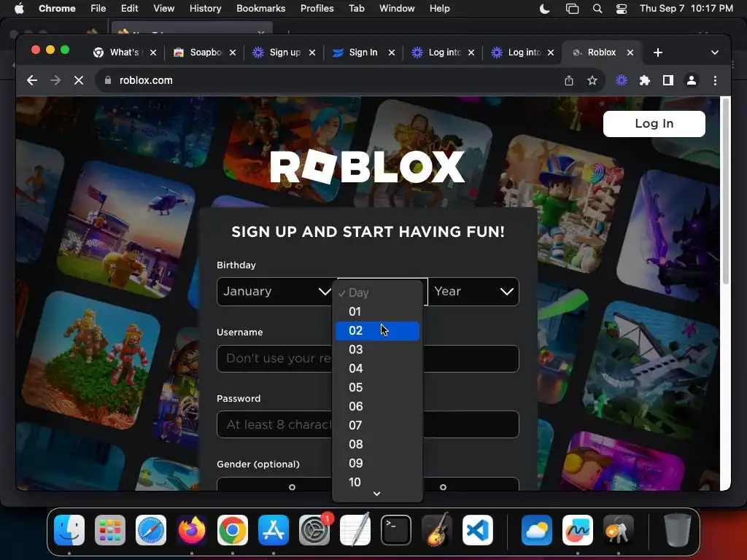The width and height of the screenshot is (747, 560).
Task: Click the Username input field
Action: click(368, 359)
